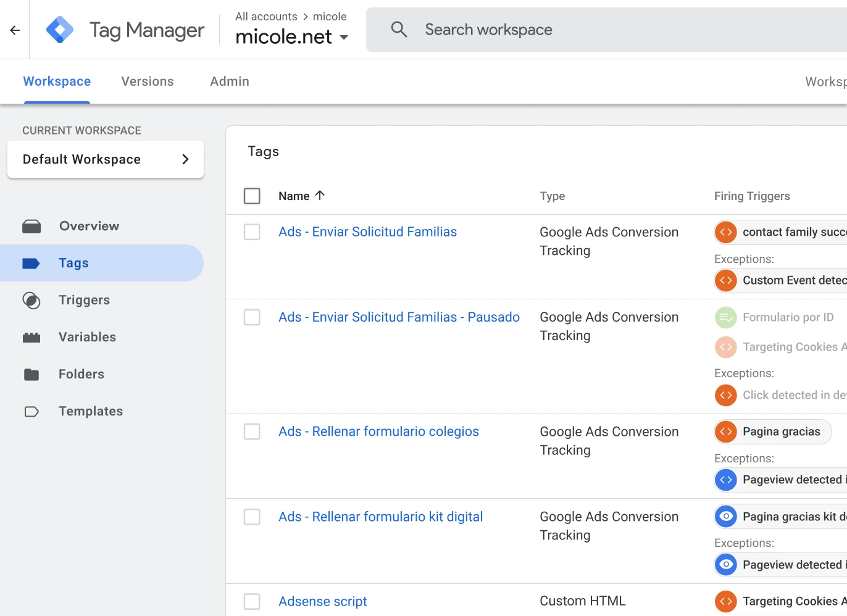The height and width of the screenshot is (616, 847).
Task: Click Pageview detected eye icon in kit digital row
Action: (726, 565)
